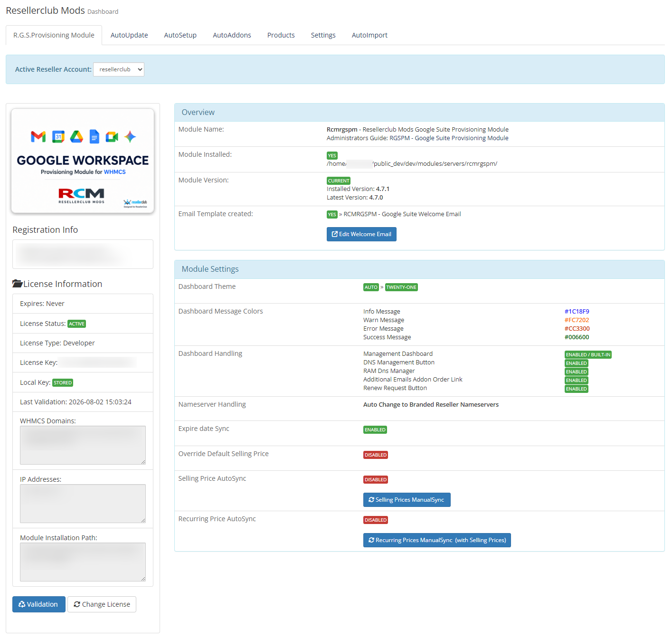Open the R.G.S.Provisioning Module tab
The width and height of the screenshot is (672, 639).
(54, 35)
